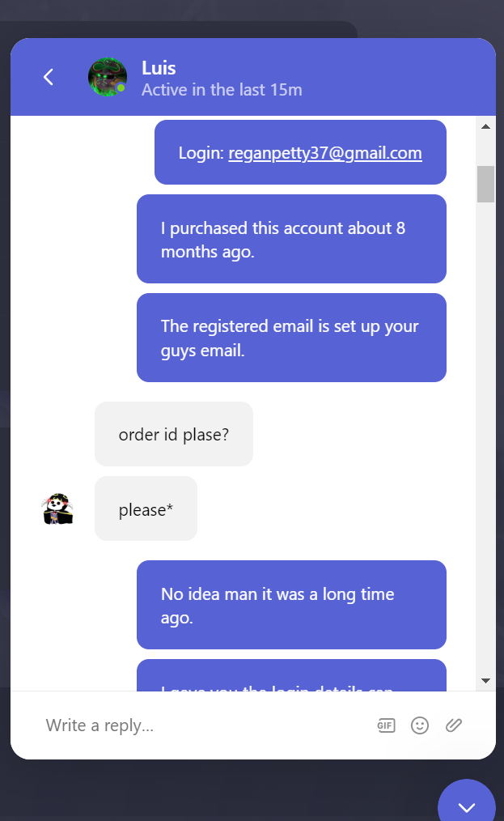
Task: Click 'The registered email' message bubble
Action: [291, 338]
